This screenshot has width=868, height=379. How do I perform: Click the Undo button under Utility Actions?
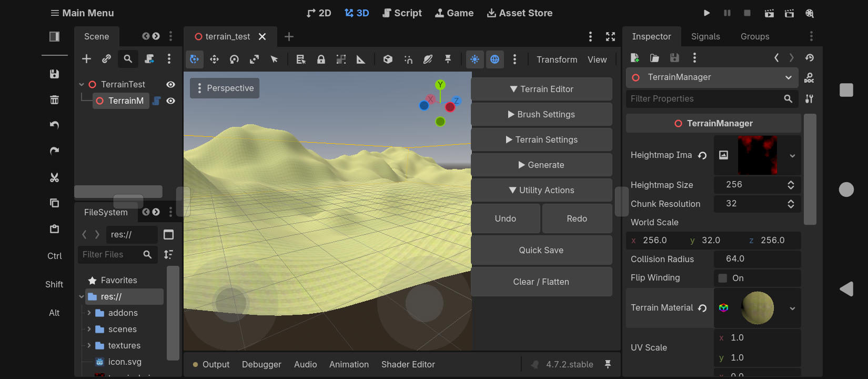(506, 218)
